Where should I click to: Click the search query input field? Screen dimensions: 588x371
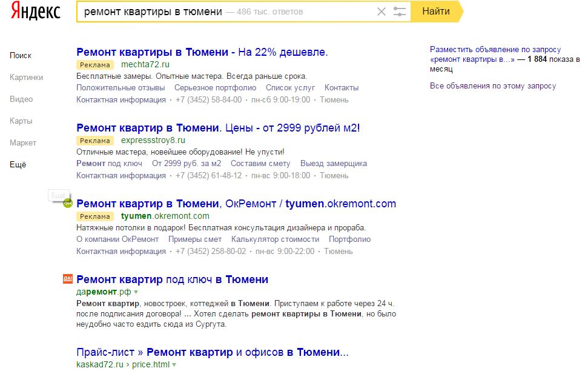pos(225,12)
